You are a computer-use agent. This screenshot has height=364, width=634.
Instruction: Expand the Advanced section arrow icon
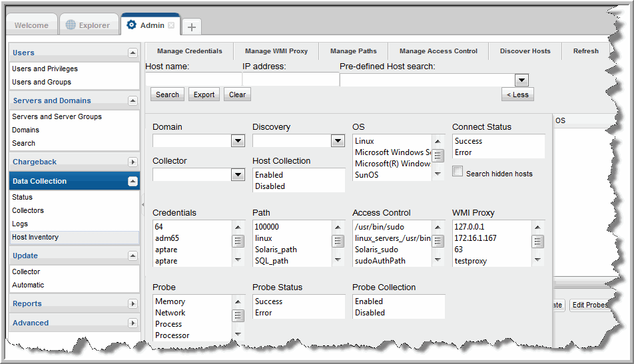[133, 323]
